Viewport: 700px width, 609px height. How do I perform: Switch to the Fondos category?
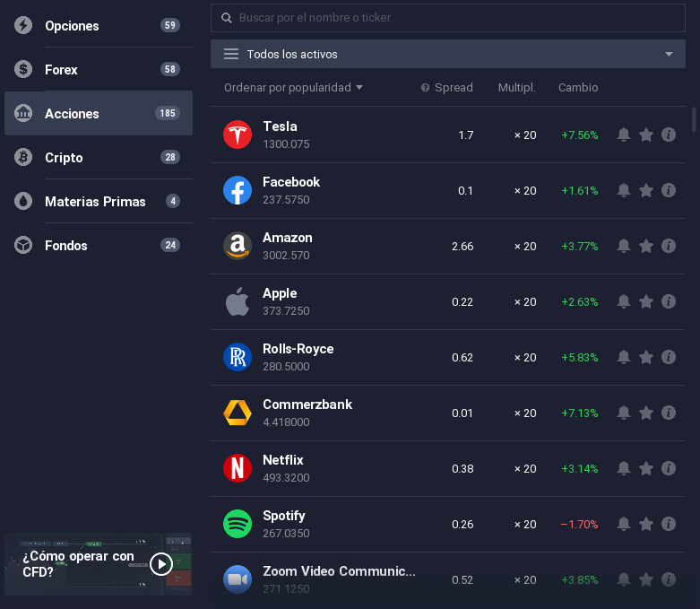(x=99, y=245)
